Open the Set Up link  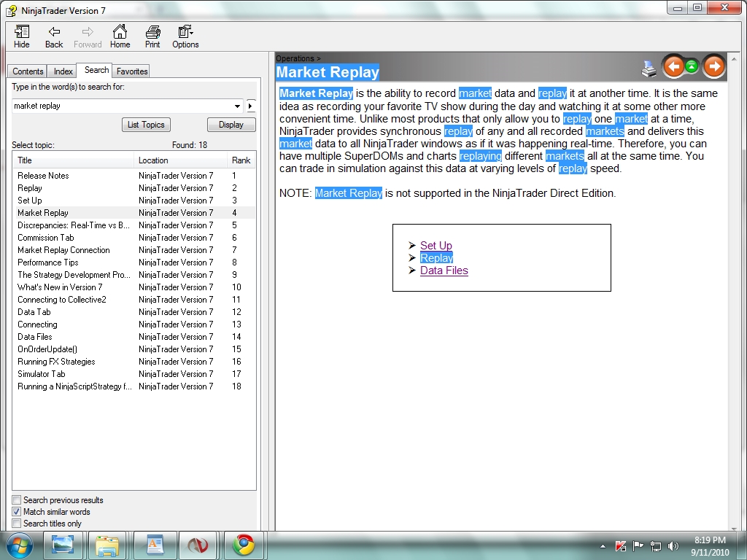436,246
